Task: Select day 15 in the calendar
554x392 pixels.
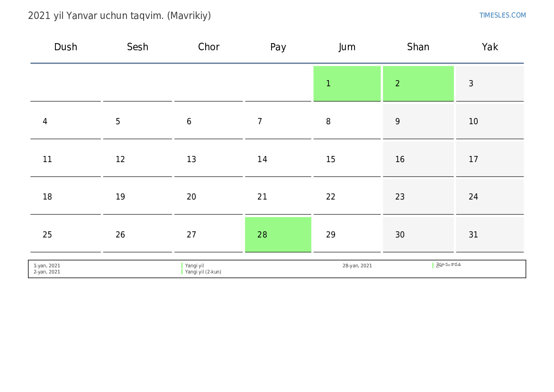Action: (x=347, y=159)
